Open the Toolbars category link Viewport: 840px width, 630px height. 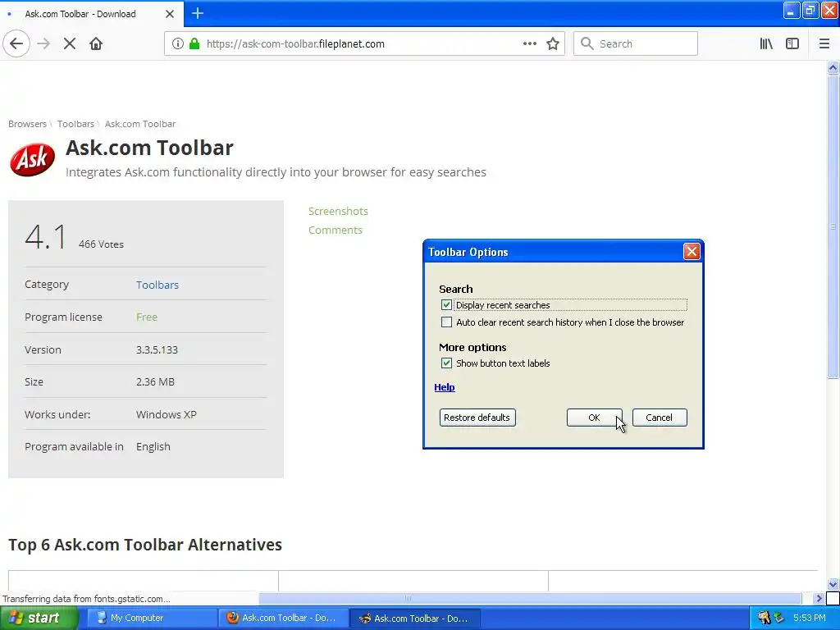157,285
